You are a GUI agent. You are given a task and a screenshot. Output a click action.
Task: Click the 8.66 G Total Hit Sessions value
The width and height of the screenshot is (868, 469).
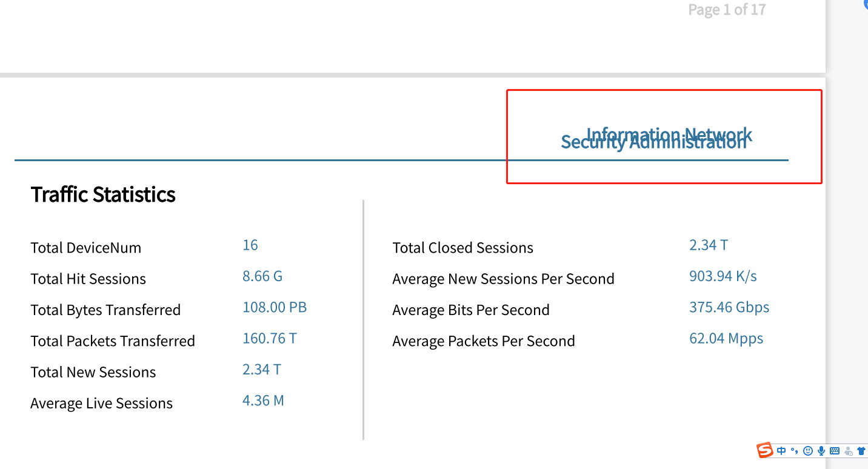click(x=262, y=276)
